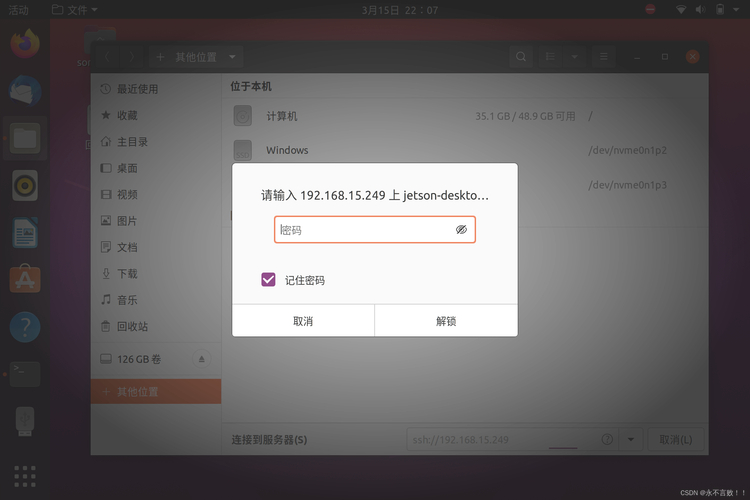Toggle list view in file manager
The height and width of the screenshot is (500, 750).
pos(551,57)
